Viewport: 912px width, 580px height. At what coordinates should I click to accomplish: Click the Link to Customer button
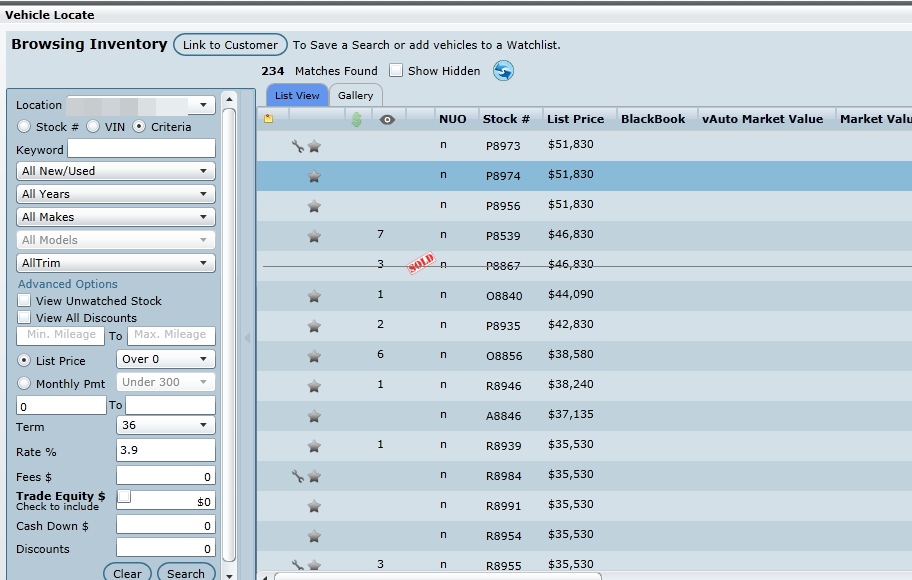pyautogui.click(x=230, y=45)
